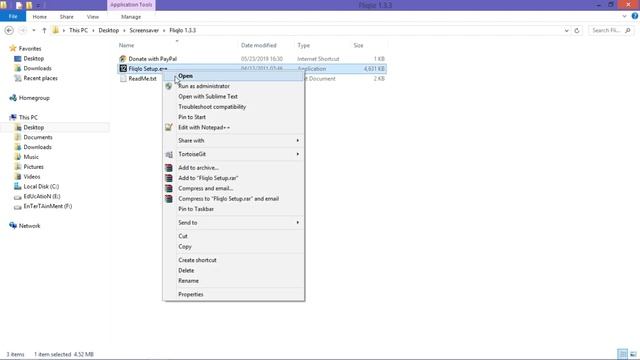Switch to details view icon in status bar
The height and width of the screenshot is (360, 640).
coord(622,354)
